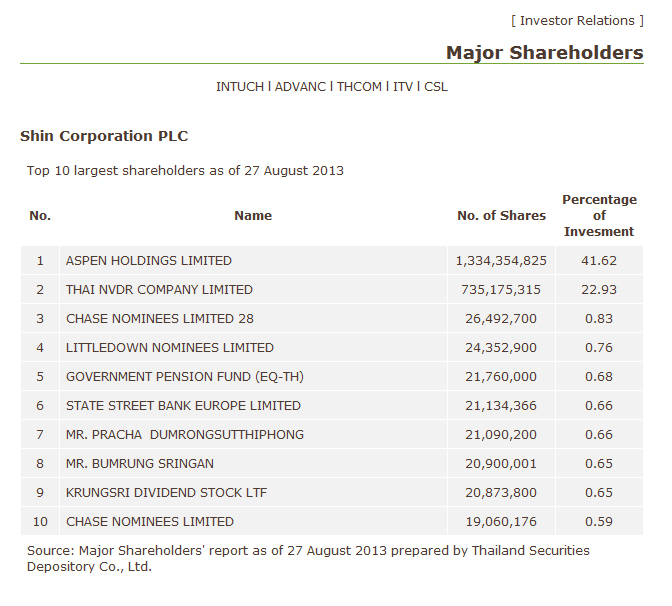Switch to the ADVANC shareholders tab
This screenshot has height=606, width=672.
(300, 87)
